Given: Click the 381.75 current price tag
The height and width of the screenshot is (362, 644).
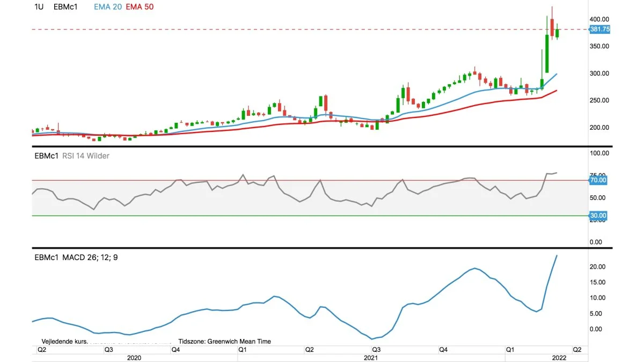Looking at the screenshot, I should (x=599, y=29).
